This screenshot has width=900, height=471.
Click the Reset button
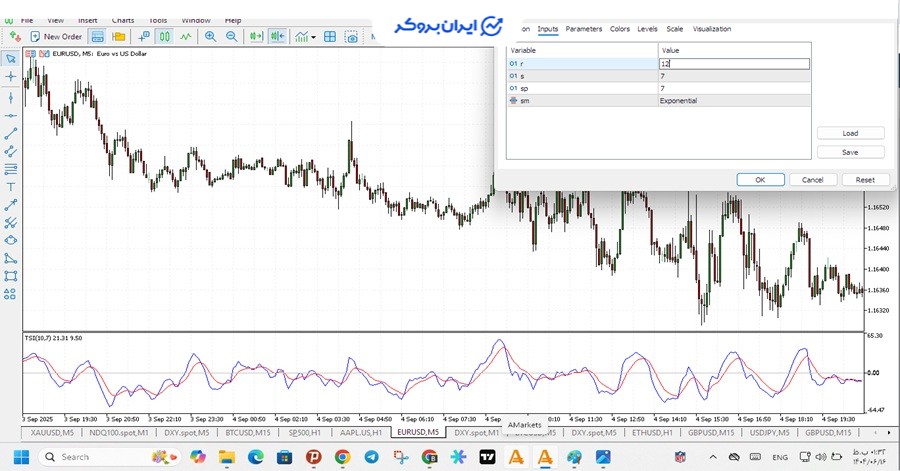(866, 180)
